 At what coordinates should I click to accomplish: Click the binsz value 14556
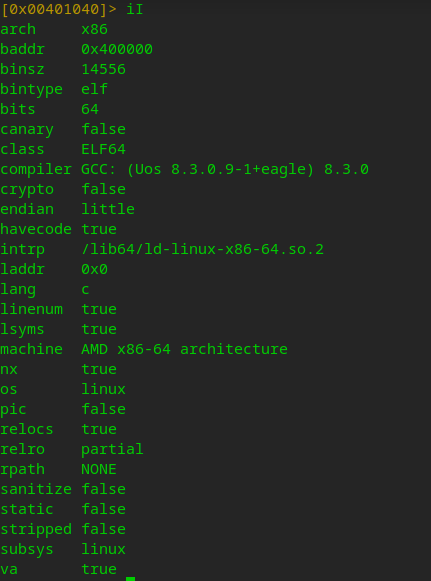(103, 69)
